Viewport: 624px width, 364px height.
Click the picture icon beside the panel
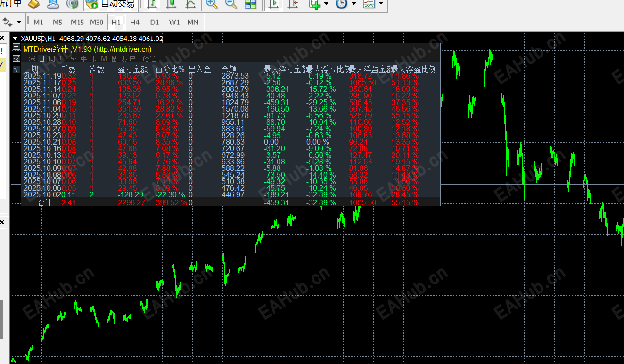(16, 58)
